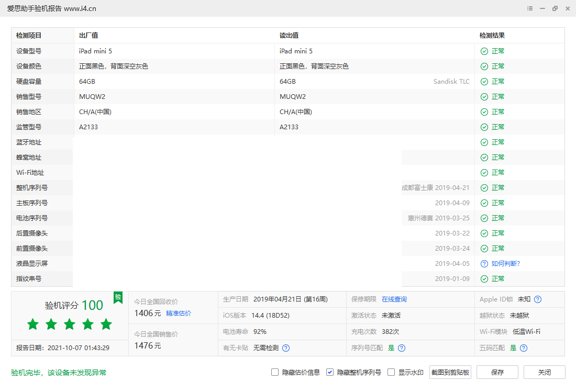Screen dimensions: 576x392
Task: Enable the 隐藏估价信息 checkbox
Action: [x=274, y=372]
